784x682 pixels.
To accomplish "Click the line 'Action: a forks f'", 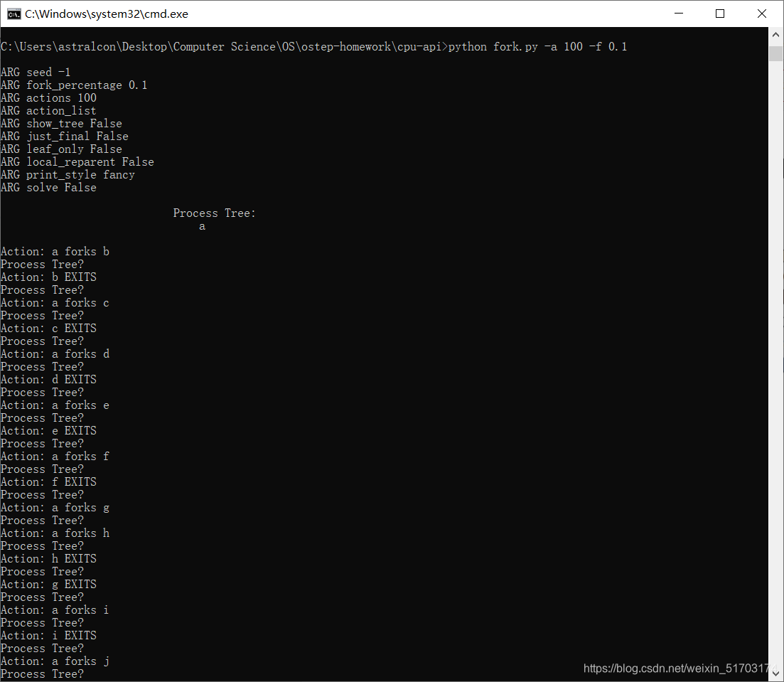I will pos(55,457).
